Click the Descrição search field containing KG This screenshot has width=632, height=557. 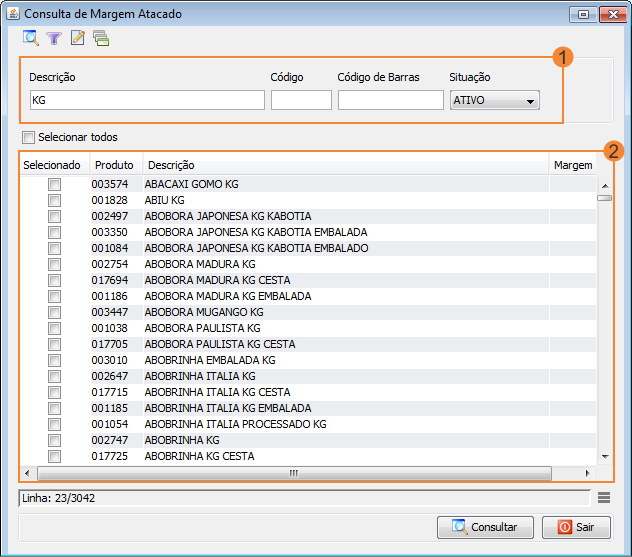coord(147,100)
